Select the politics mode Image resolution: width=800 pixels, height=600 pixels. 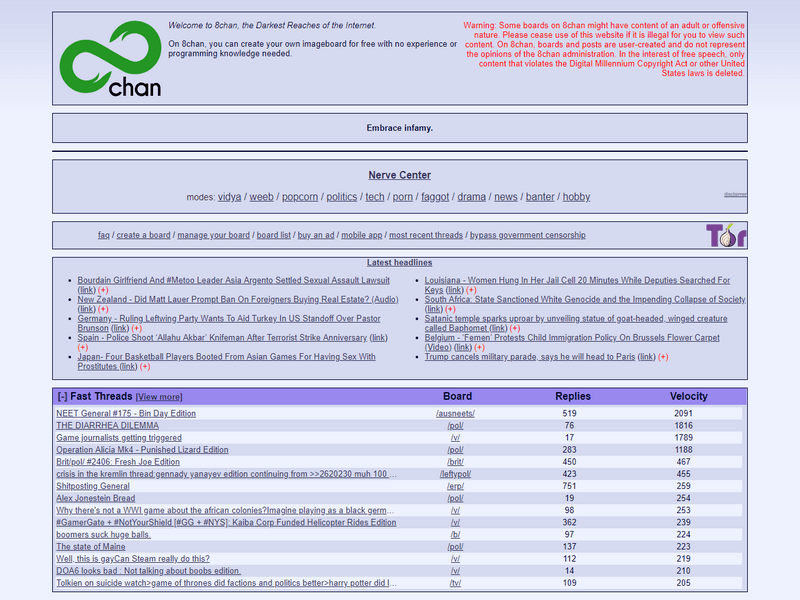pyautogui.click(x=342, y=197)
